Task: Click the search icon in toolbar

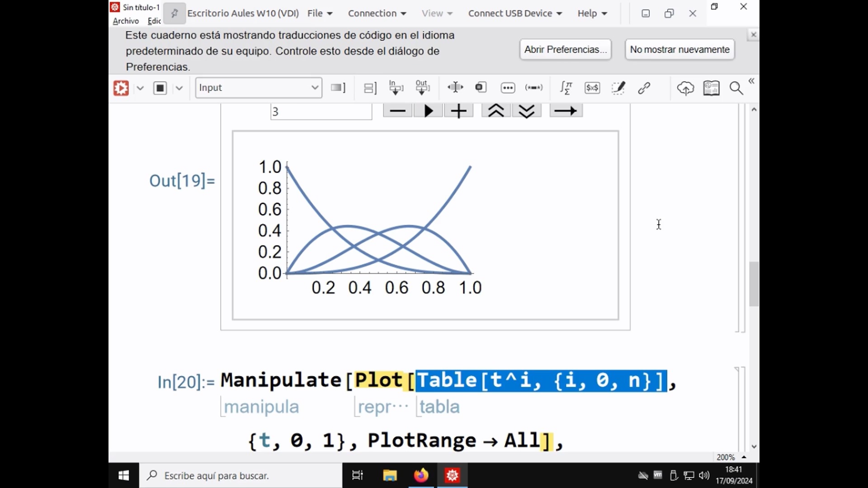Action: tap(736, 88)
